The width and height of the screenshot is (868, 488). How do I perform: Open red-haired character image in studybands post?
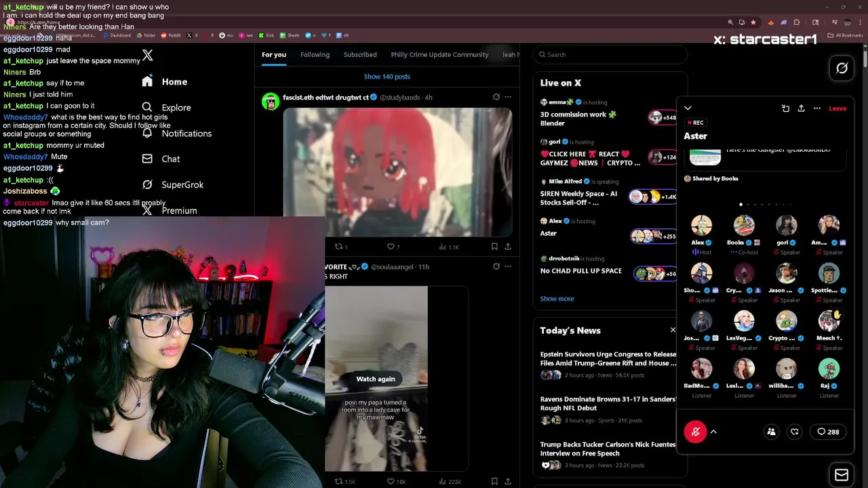397,172
